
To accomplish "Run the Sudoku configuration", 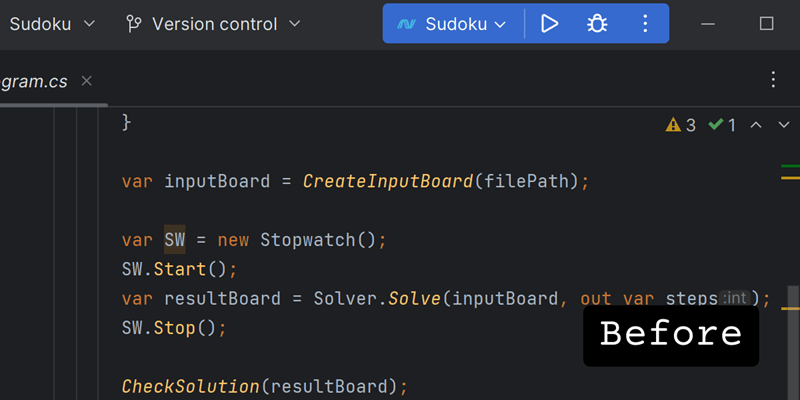I will [549, 23].
